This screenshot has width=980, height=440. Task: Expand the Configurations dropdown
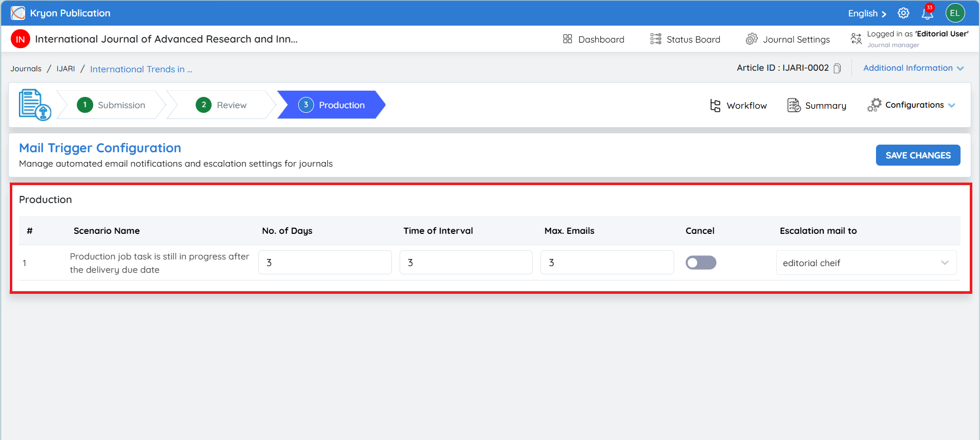[x=911, y=105]
